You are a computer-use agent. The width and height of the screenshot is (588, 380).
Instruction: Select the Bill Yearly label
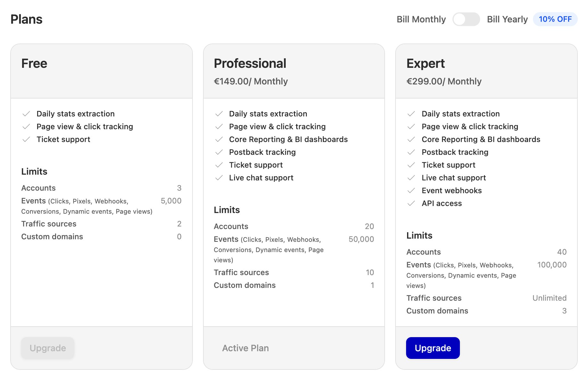(507, 19)
